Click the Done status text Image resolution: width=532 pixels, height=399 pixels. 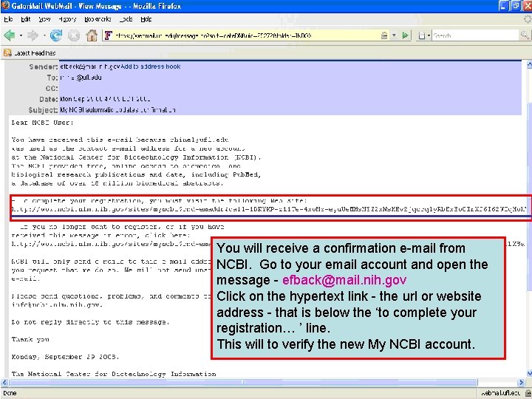pos(10,393)
